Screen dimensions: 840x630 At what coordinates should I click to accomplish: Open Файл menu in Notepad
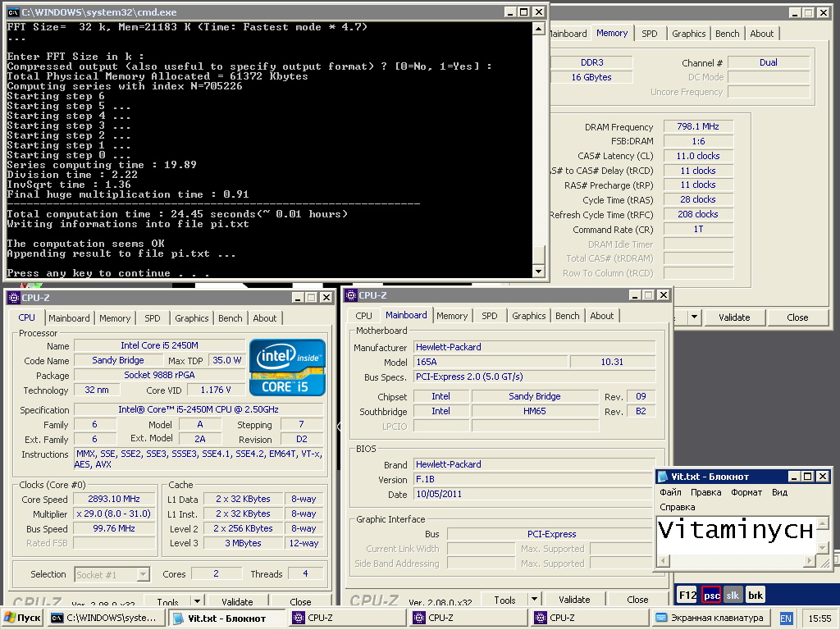click(x=670, y=492)
